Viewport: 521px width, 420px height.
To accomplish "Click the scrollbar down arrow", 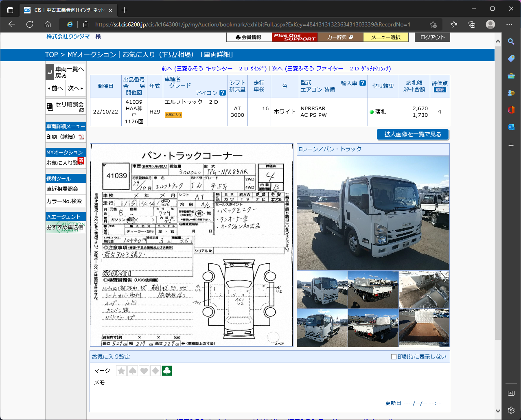I will (x=498, y=410).
